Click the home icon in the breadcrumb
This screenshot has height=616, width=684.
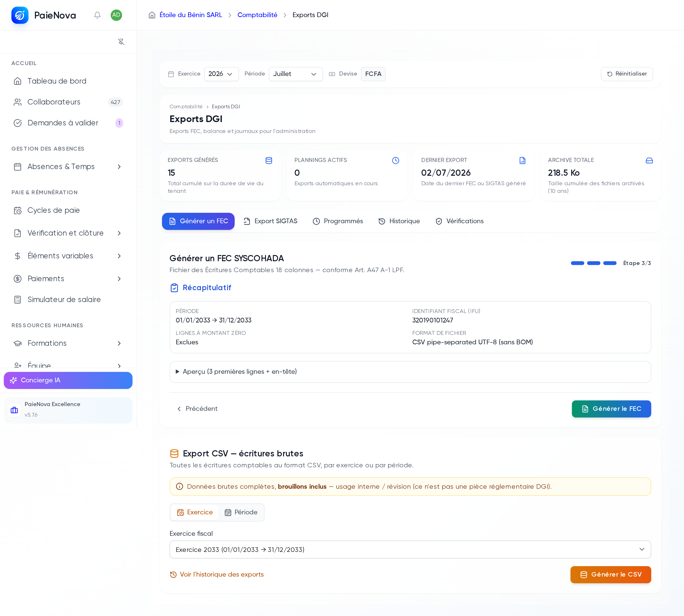tap(152, 15)
